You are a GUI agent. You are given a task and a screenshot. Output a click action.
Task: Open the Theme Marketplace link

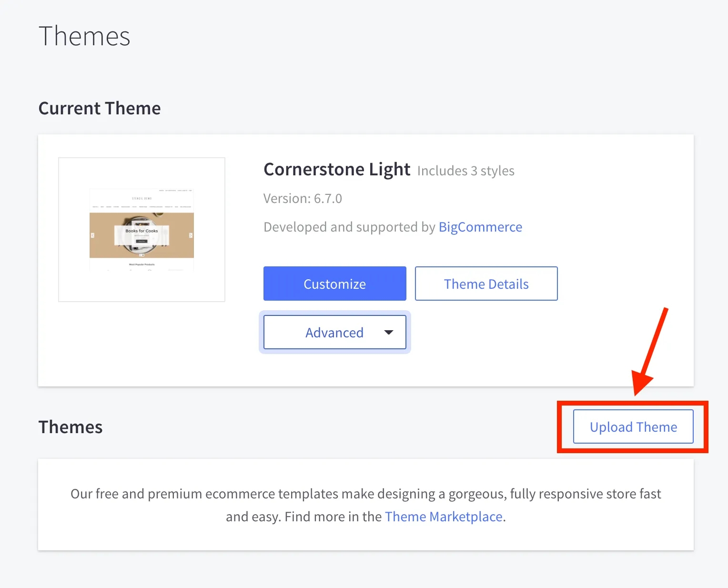click(444, 517)
